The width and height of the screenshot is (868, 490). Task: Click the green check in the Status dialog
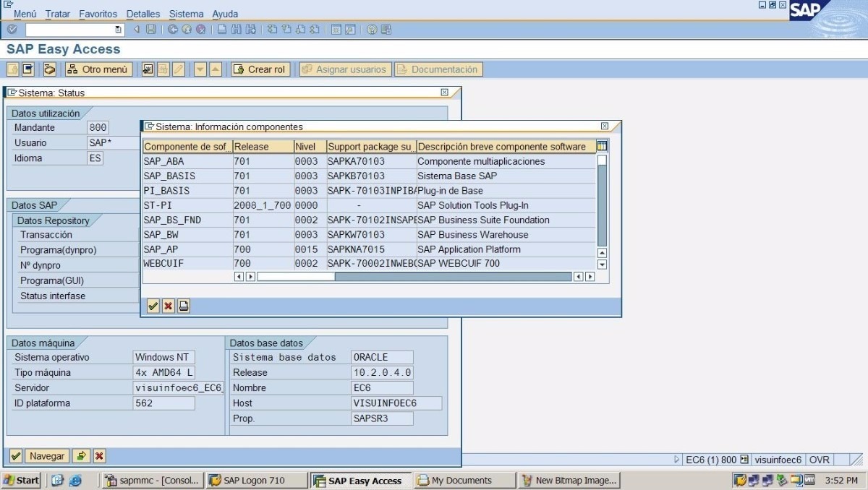point(16,456)
